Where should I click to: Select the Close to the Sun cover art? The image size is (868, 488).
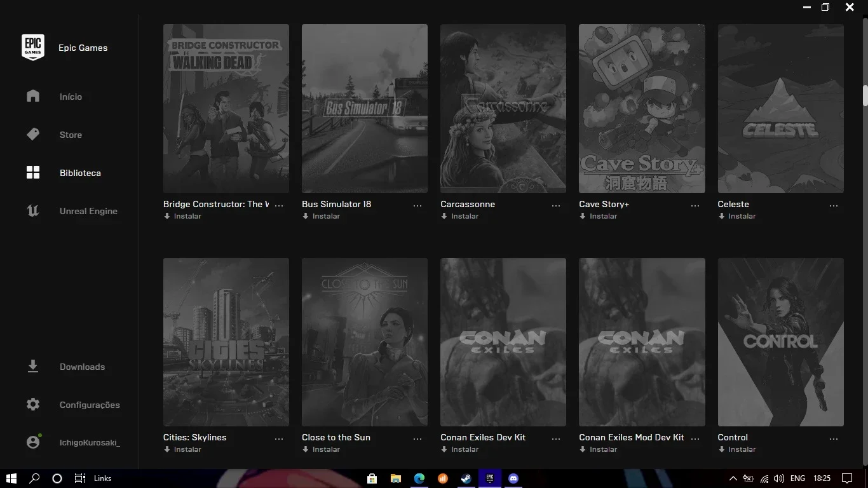point(365,342)
